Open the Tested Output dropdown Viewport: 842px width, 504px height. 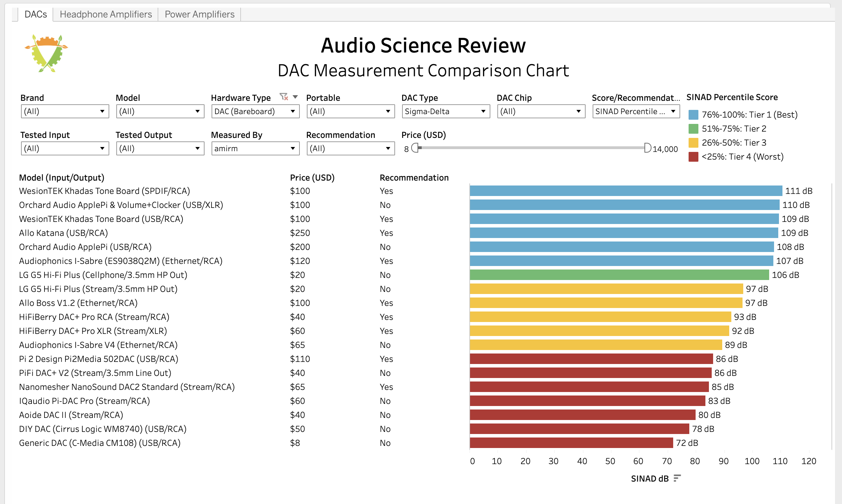(160, 148)
